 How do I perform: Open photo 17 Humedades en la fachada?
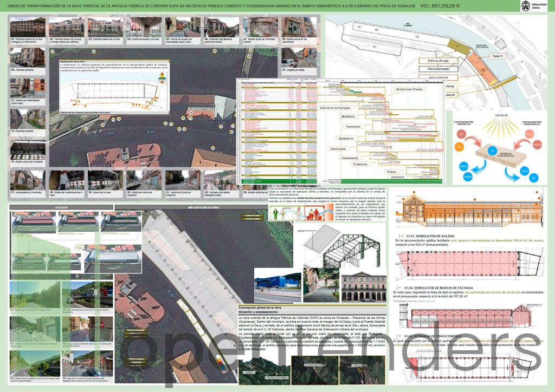[x=28, y=180]
